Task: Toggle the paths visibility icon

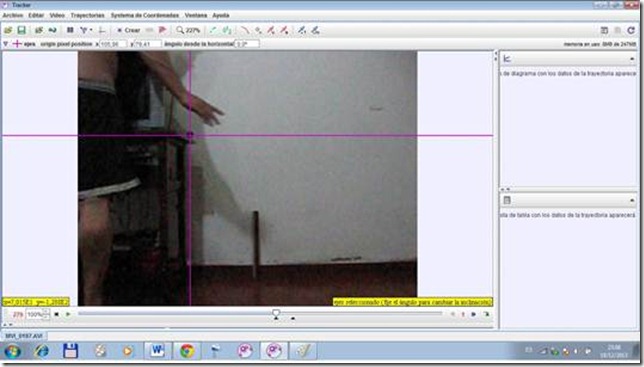Action: point(245,30)
